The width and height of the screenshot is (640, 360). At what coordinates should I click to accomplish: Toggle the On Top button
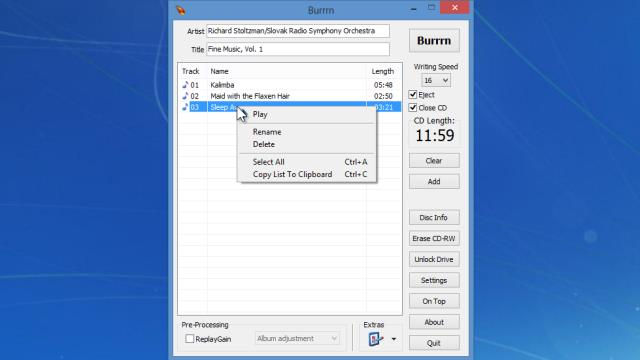pos(434,301)
